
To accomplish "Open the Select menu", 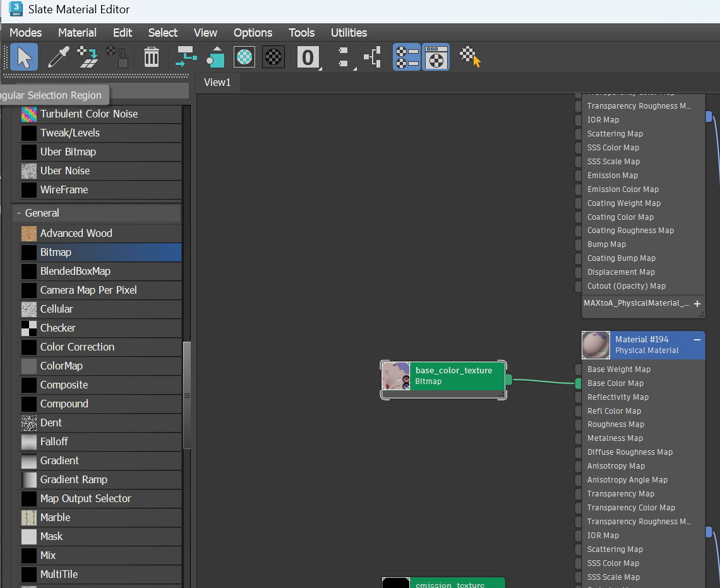I will [x=163, y=33].
